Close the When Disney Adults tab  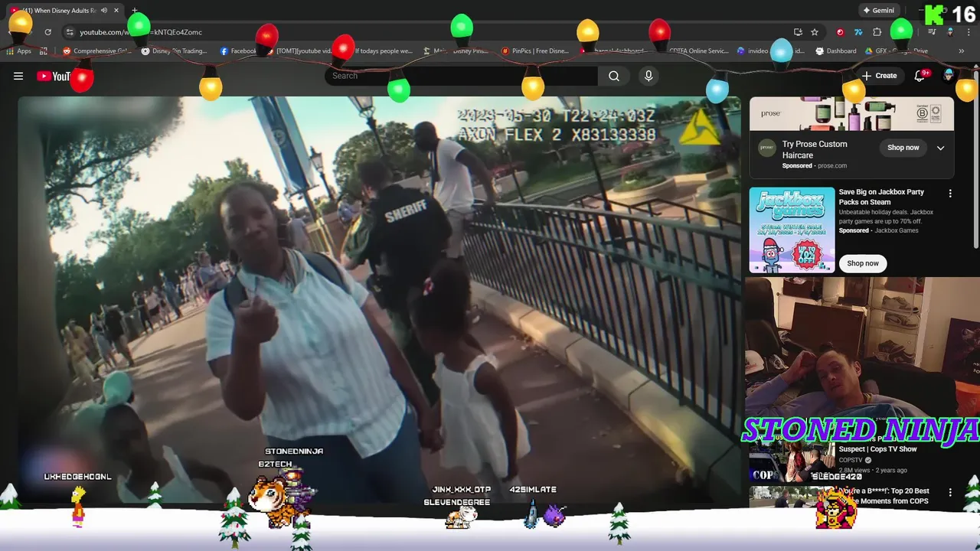tap(116, 11)
